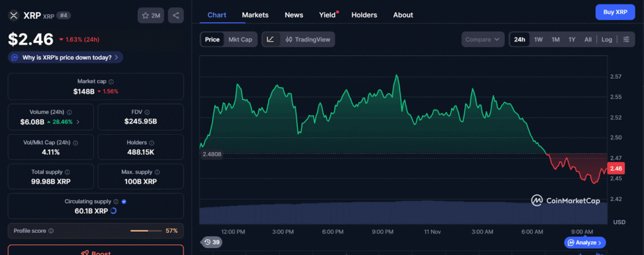Screen dimensions: 644x255
Task: Expand the Volume 24h details chevron
Action: [x=78, y=122]
